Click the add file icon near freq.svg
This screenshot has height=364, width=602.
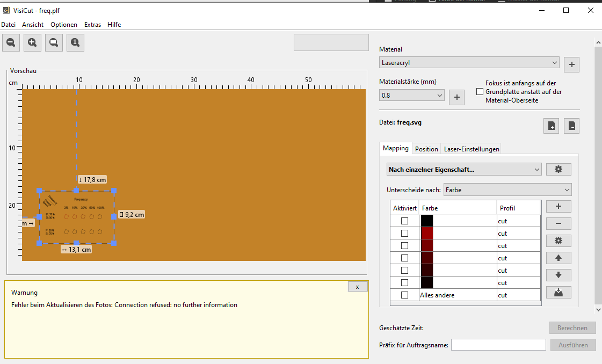550,126
